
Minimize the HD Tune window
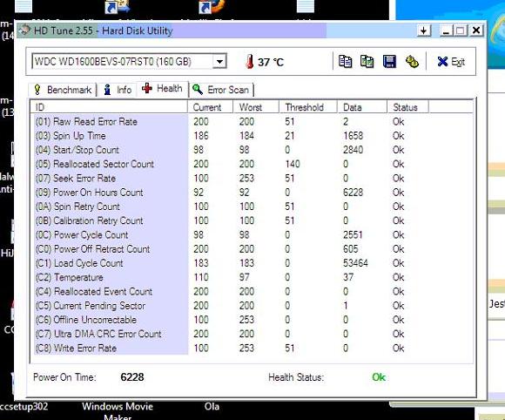(x=446, y=30)
